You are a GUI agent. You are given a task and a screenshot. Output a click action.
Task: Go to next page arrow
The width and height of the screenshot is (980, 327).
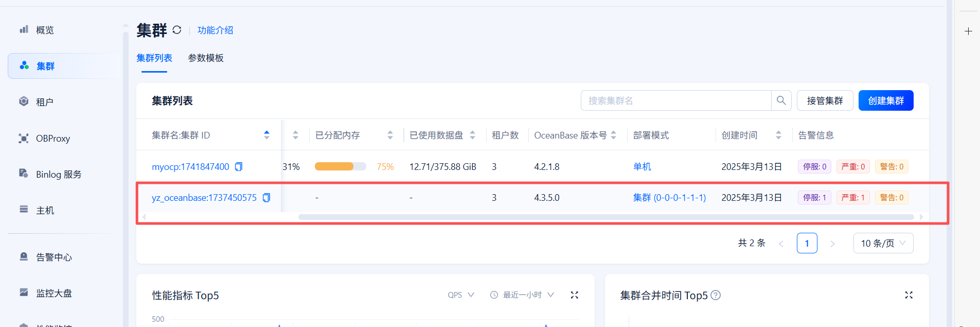[x=832, y=243]
